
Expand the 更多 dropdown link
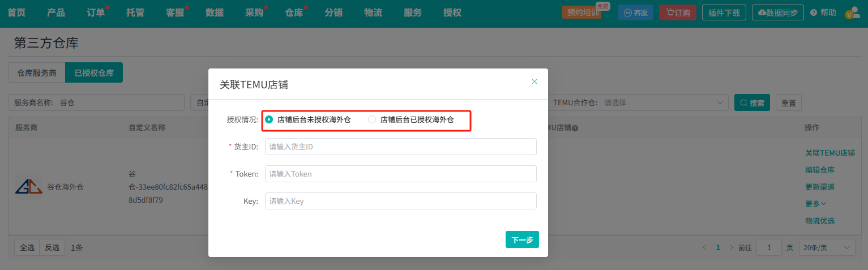coord(816,204)
